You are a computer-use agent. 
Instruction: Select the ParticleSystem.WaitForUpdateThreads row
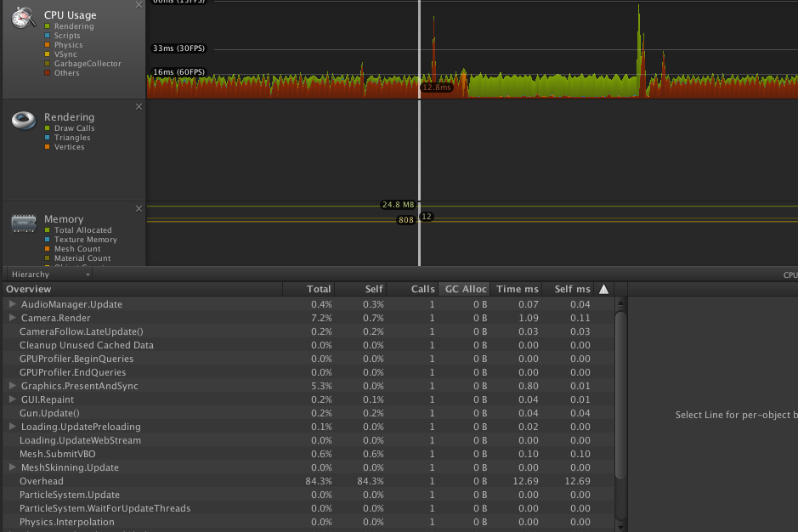(x=309, y=508)
